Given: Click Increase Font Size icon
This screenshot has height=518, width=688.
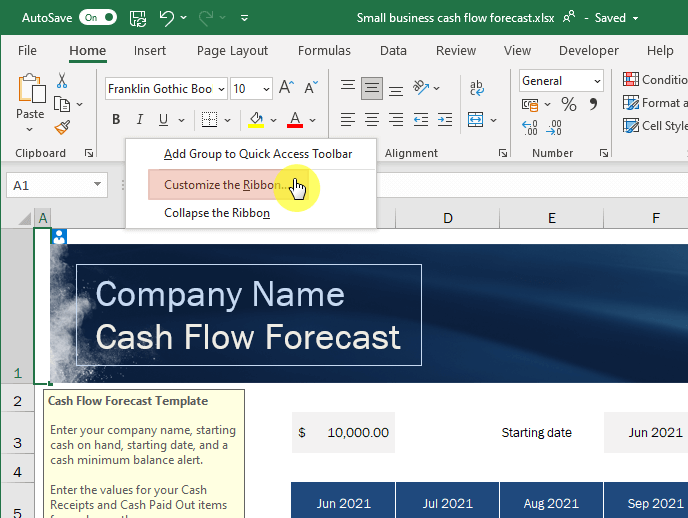Looking at the screenshot, I should pyautogui.click(x=286, y=87).
